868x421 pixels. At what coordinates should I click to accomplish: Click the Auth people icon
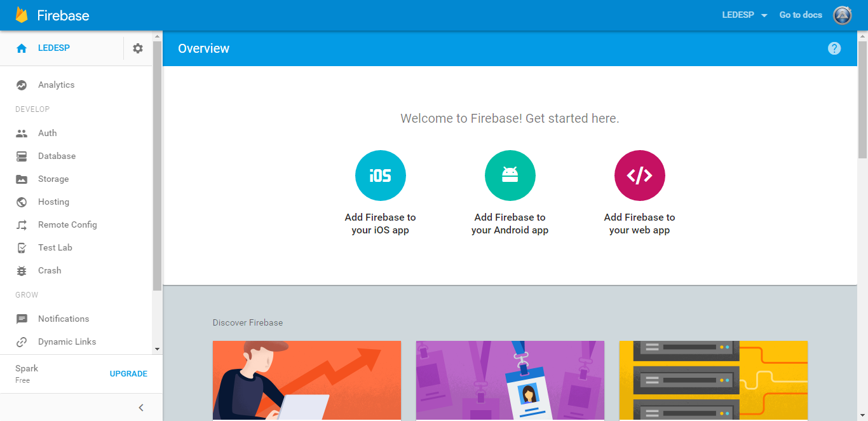pyautogui.click(x=22, y=133)
